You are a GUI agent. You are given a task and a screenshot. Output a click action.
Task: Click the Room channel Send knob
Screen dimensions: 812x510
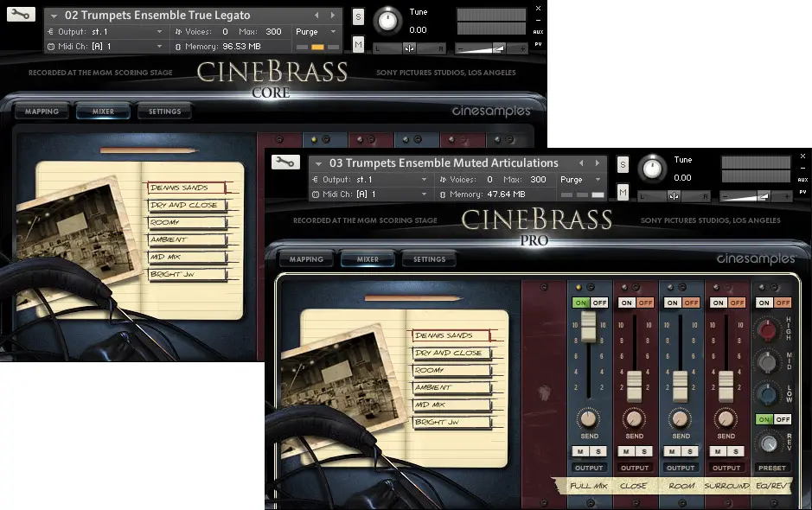[x=680, y=418]
